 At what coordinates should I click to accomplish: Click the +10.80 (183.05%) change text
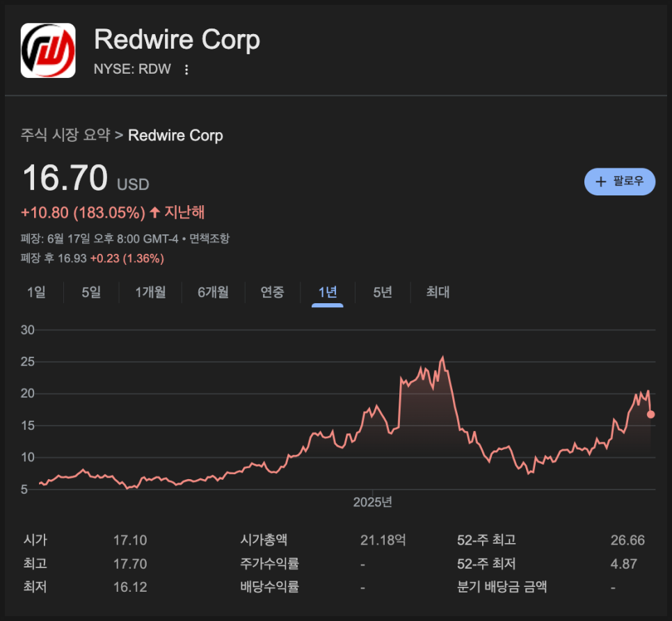(x=83, y=212)
